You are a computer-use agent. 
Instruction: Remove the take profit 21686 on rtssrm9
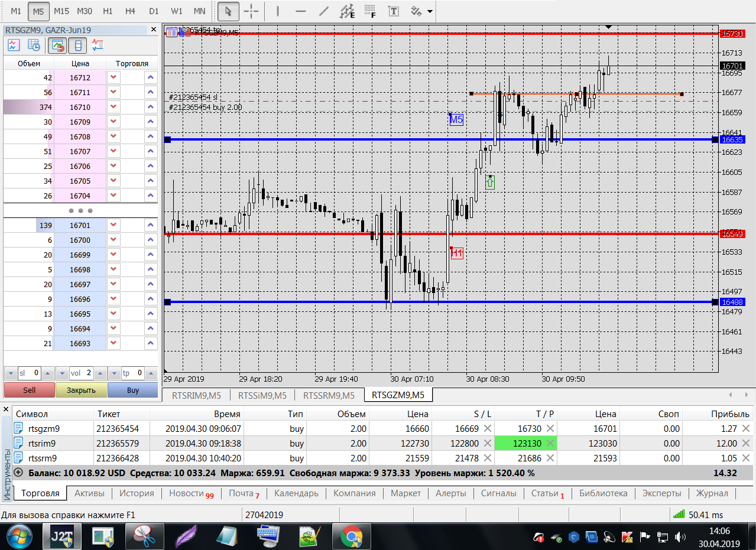pyautogui.click(x=550, y=458)
